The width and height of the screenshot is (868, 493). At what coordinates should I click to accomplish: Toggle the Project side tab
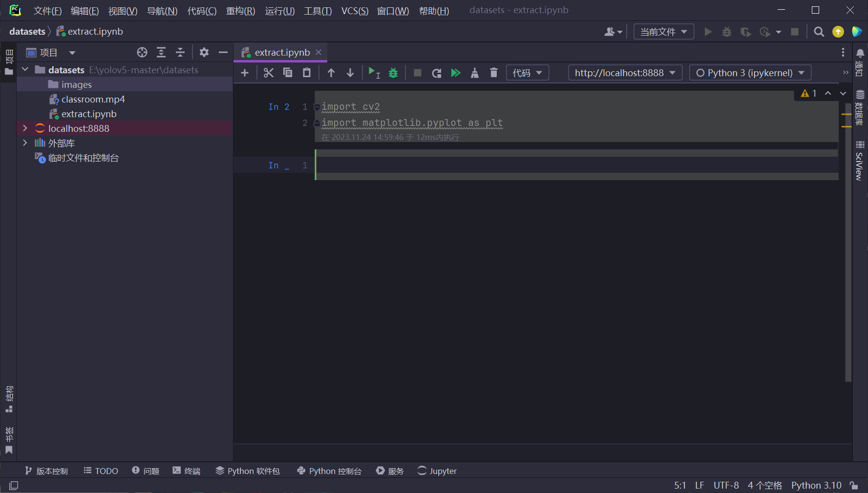pyautogui.click(x=9, y=62)
